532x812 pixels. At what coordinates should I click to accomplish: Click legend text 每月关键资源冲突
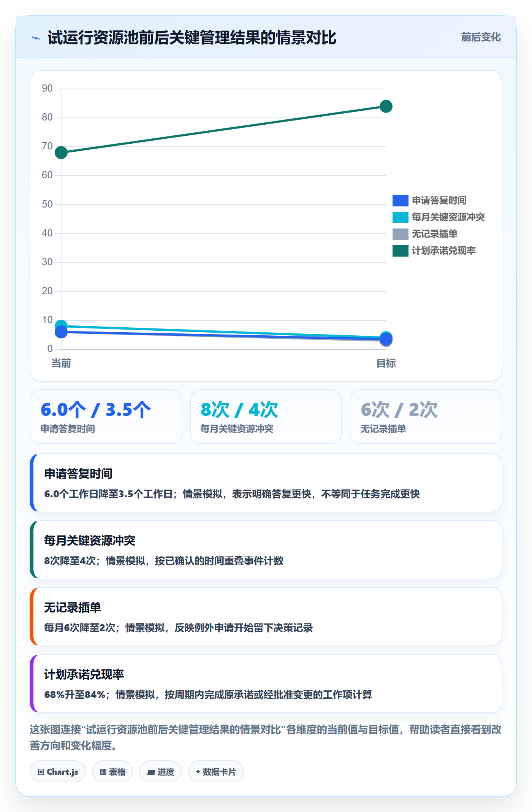[x=448, y=217]
